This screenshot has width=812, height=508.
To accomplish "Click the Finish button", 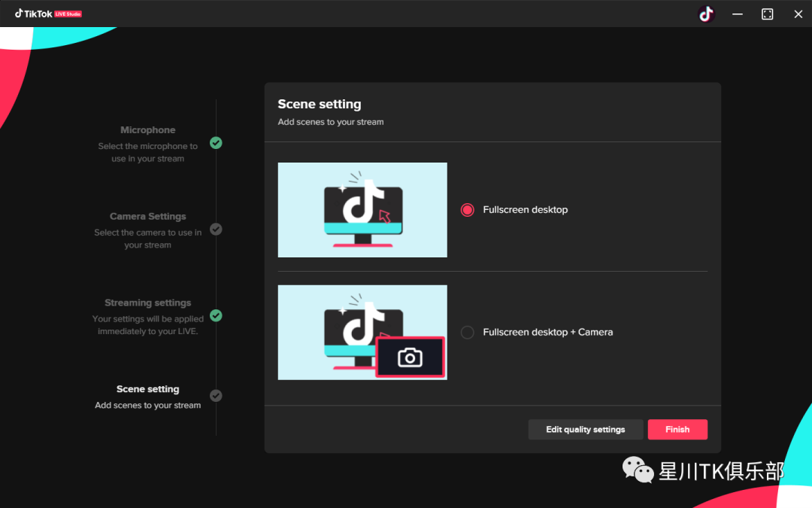I will click(677, 429).
